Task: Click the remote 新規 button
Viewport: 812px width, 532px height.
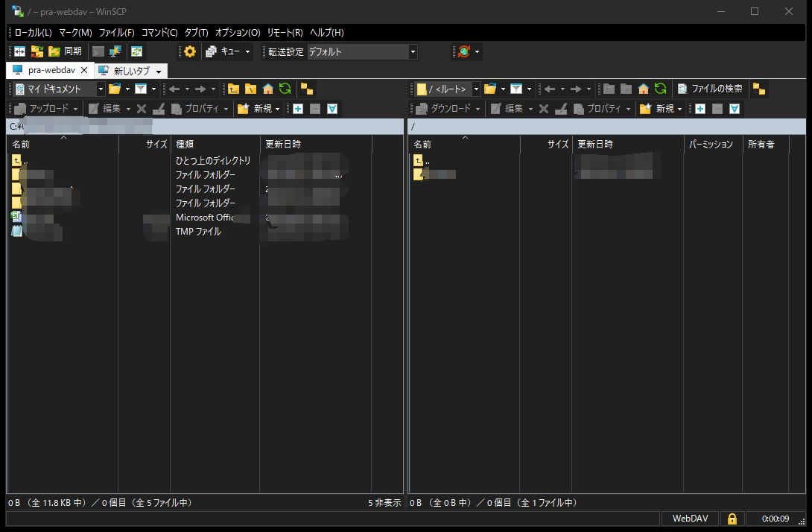Action: tap(659, 109)
